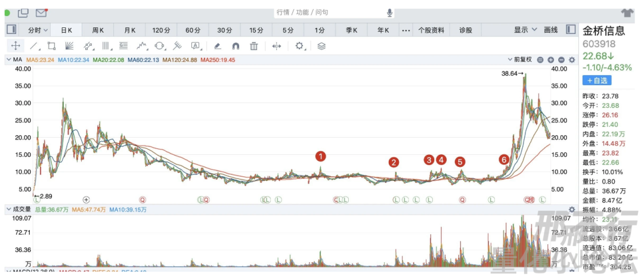
Task: Toggle the left sidebar panel icon
Action: pyautogui.click(x=11, y=30)
